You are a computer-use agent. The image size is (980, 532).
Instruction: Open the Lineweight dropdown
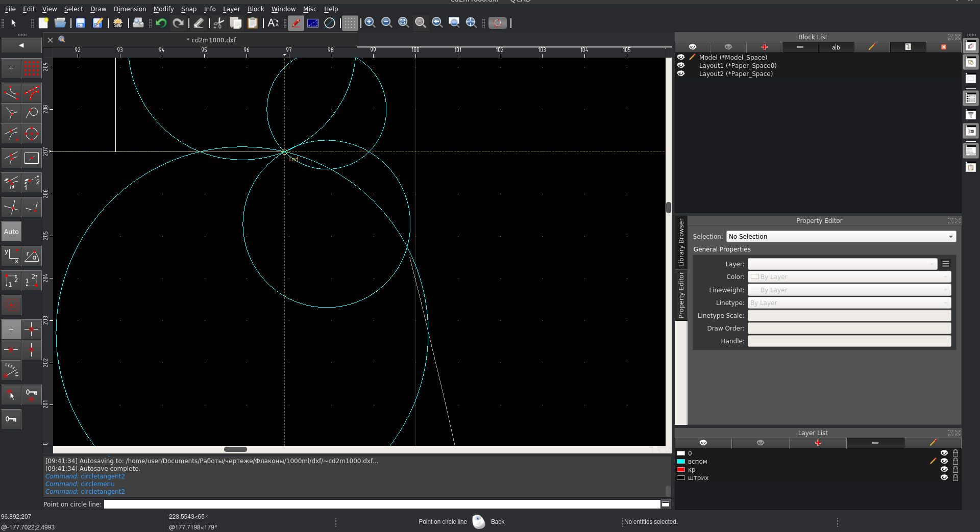click(x=849, y=290)
